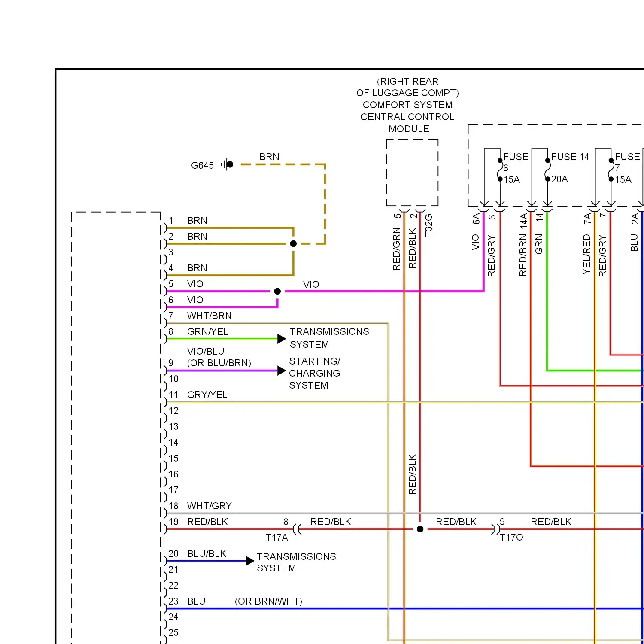Screen dimensions: 644x644
Task: Select the BRN label above the dashed wire
Action: pos(269,157)
